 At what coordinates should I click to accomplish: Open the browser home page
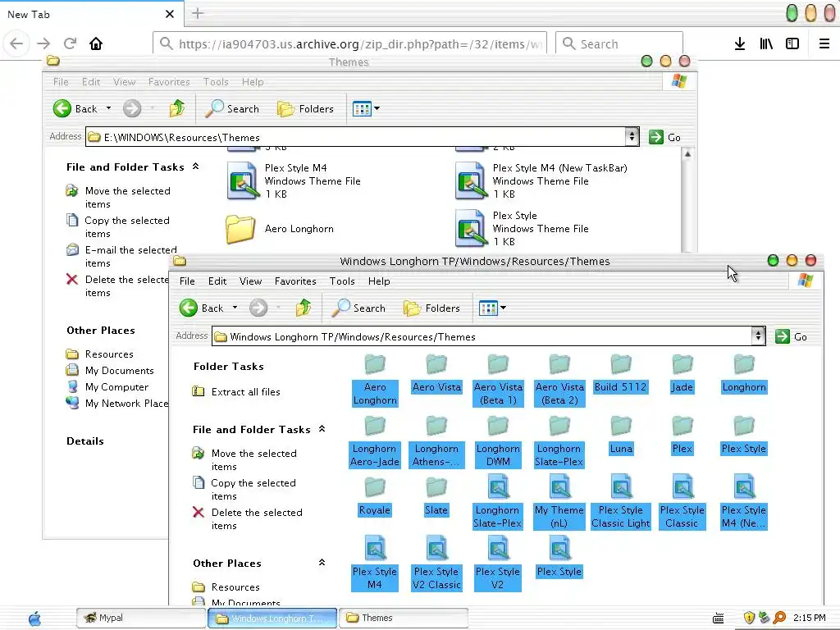point(96,43)
